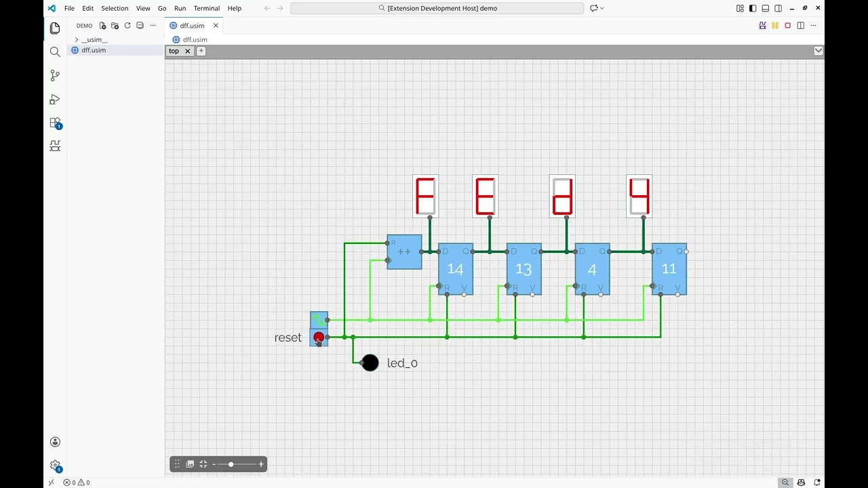Open the circuit simulator activity bar icon

tap(55, 146)
